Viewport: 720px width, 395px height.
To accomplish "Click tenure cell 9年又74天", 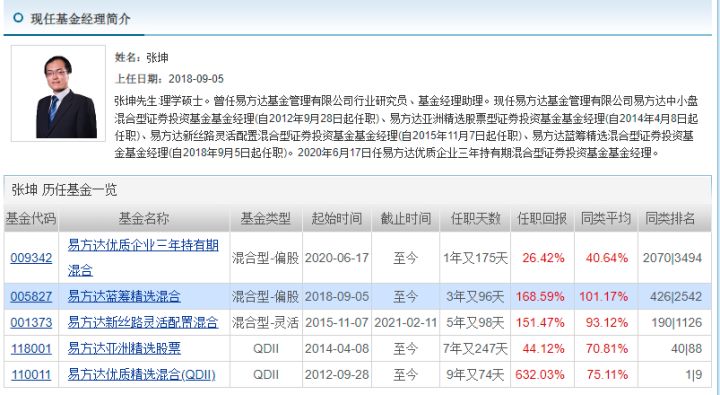I will point(475,375).
